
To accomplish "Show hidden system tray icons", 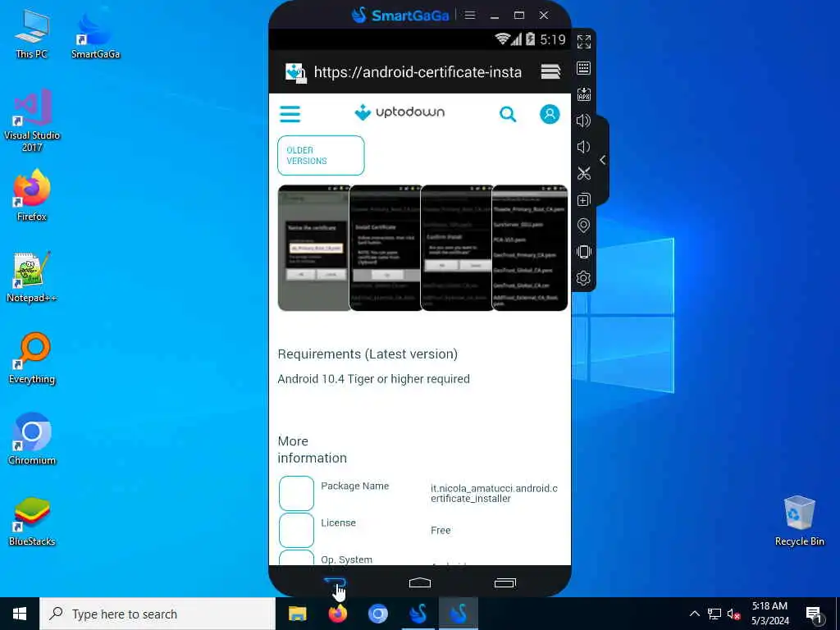I will [x=694, y=614].
